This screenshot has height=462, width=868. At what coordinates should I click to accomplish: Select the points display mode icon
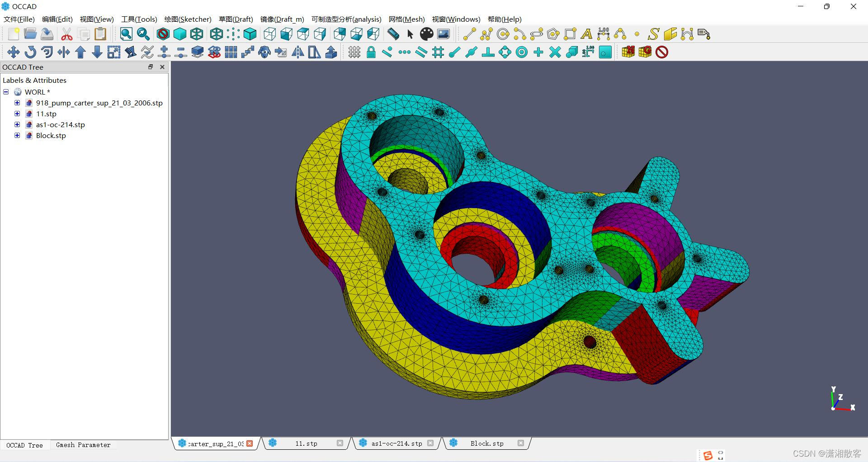click(233, 34)
